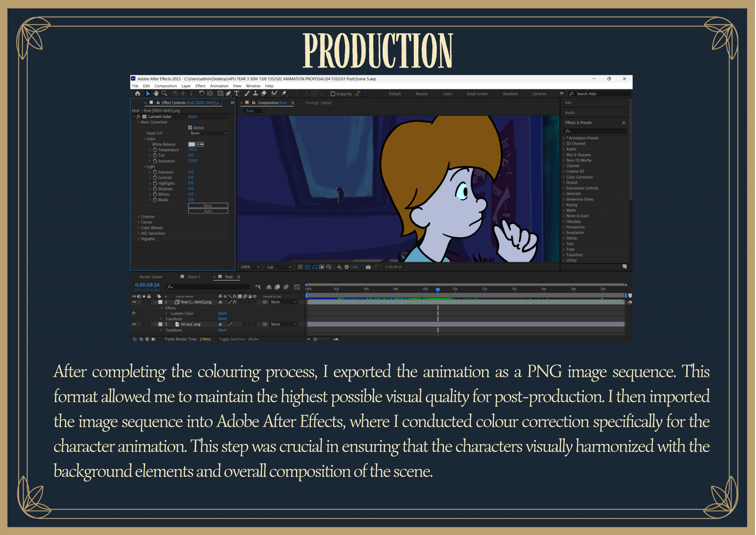Open the Full resolution dropdown

[279, 267]
